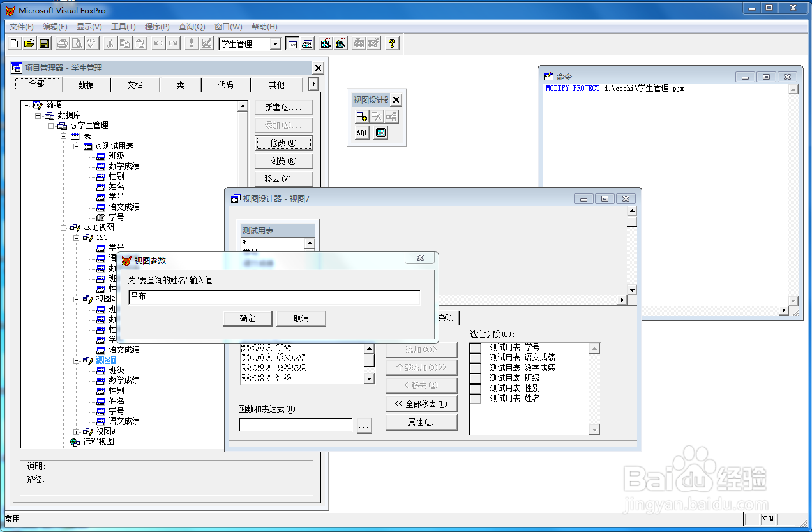
Task: Click the MODIFY PROJECT command line text
Action: click(615, 89)
